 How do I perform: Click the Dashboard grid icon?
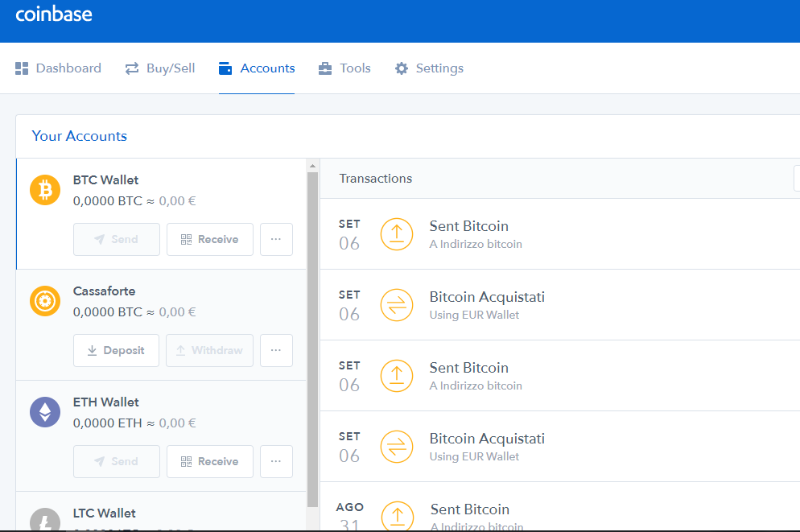pyautogui.click(x=22, y=68)
